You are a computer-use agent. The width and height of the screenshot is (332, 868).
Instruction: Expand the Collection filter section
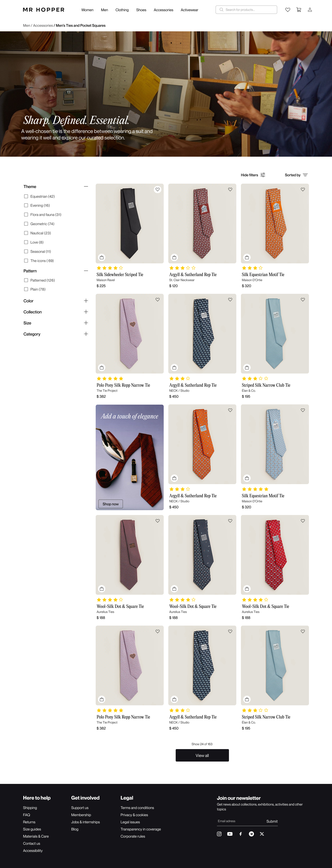86,312
